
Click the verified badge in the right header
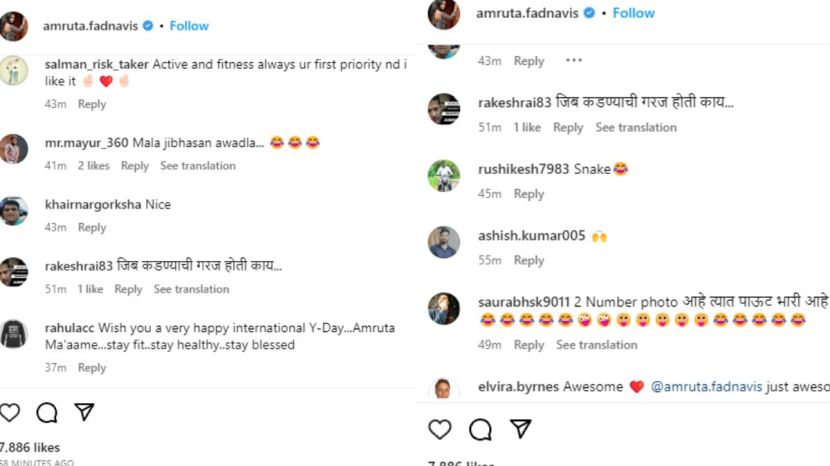590,13
